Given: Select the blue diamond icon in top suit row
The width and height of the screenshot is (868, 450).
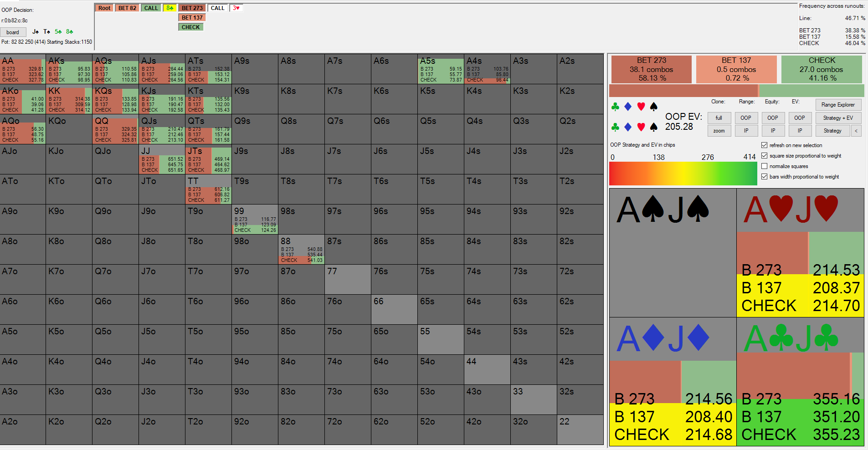Looking at the screenshot, I should 628,107.
